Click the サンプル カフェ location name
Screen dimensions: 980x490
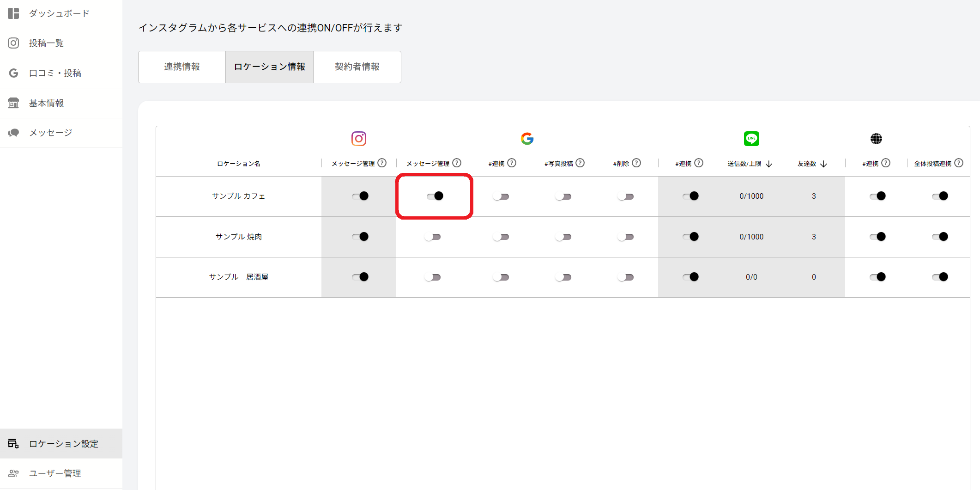tap(238, 196)
